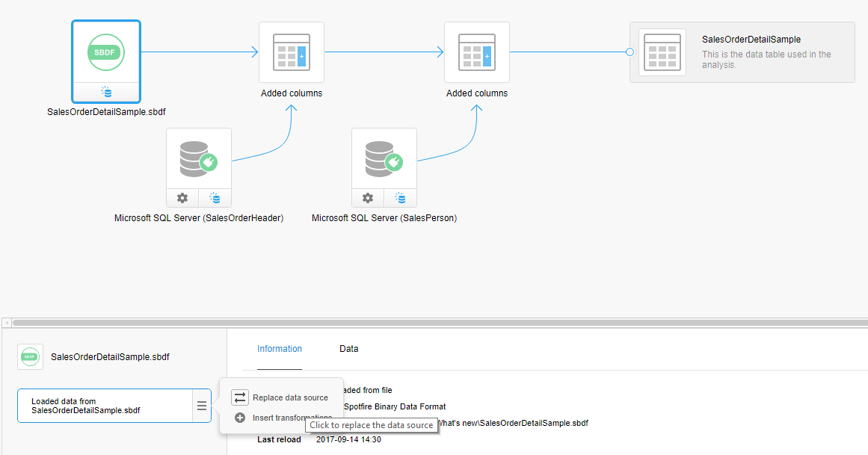The width and height of the screenshot is (868, 455).
Task: Click second Added columns label
Action: pyautogui.click(x=477, y=93)
